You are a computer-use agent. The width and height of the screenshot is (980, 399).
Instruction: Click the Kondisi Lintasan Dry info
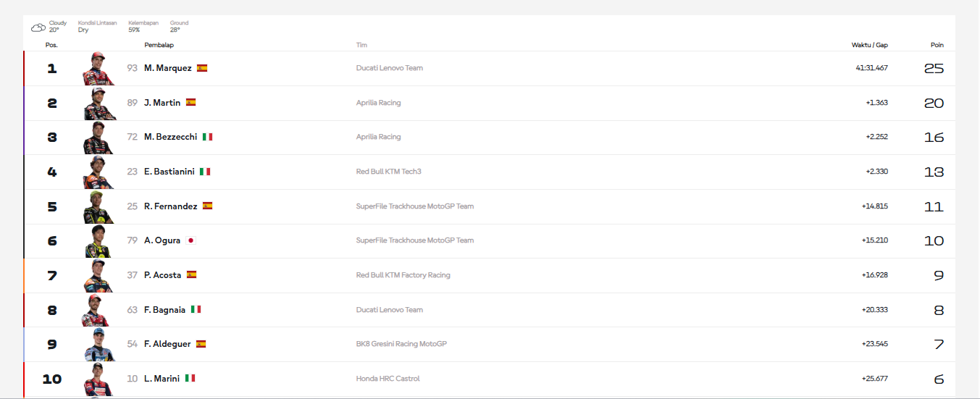tap(97, 27)
